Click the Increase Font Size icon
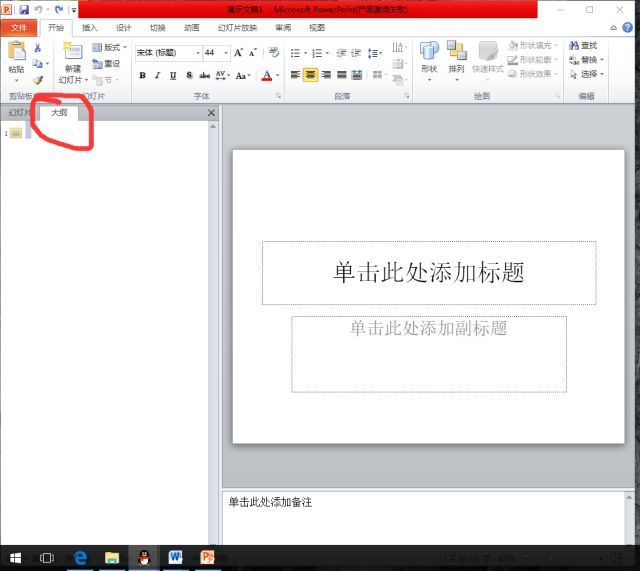This screenshot has width=640, height=571. (238, 53)
